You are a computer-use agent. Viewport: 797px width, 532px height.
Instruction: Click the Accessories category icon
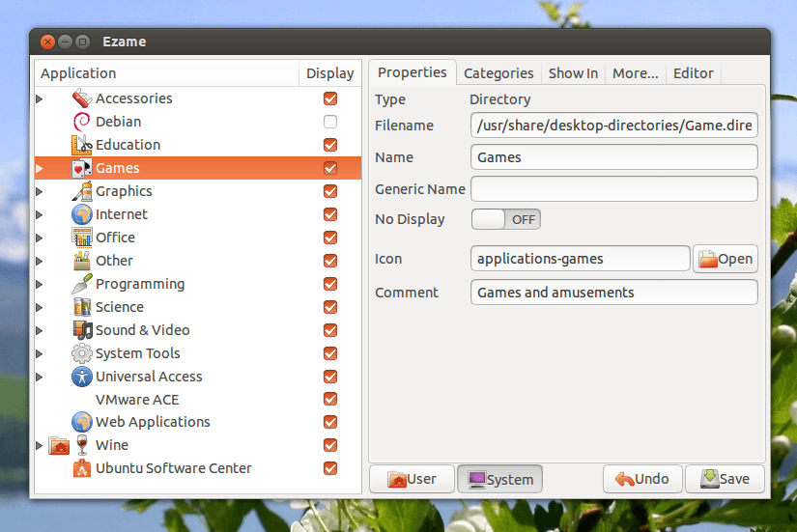[x=81, y=98]
